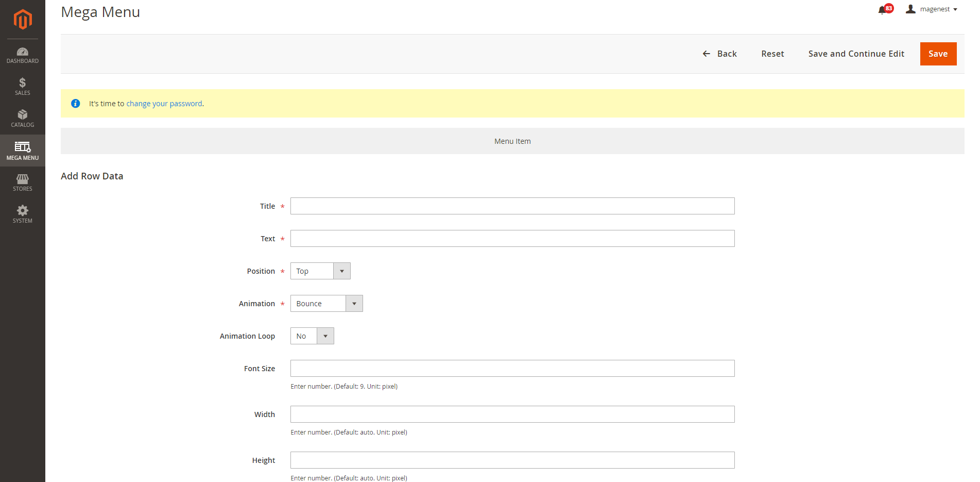This screenshot has width=980, height=482.
Task: Open the Animation Loop dropdown
Action: coord(312,336)
